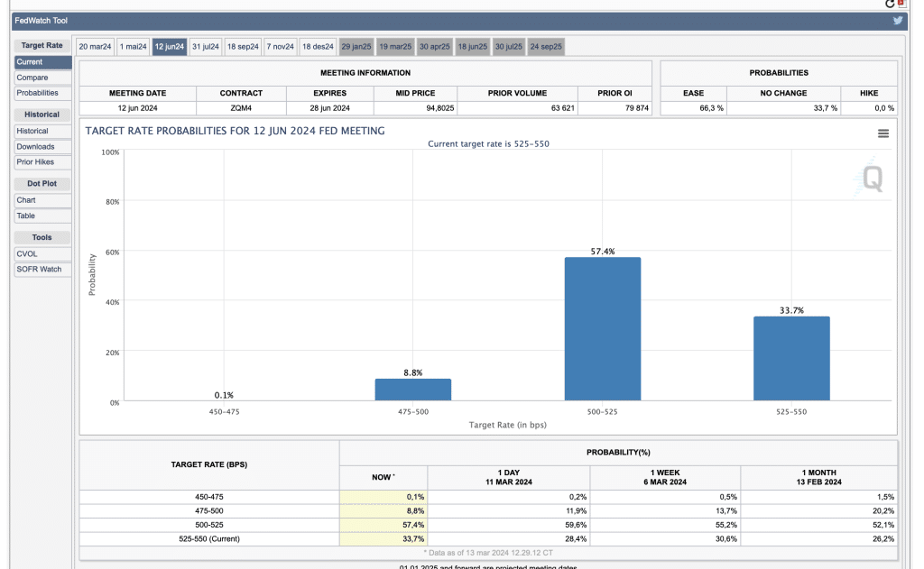The image size is (924, 569).
Task: Click the NOW value 57,4% cell
Action: pyautogui.click(x=383, y=525)
